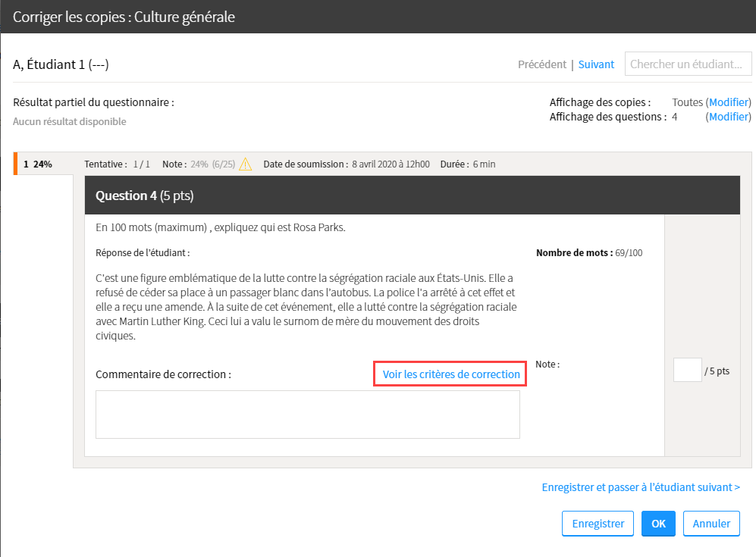Click the Question 4 header bar
756x557 pixels.
point(413,196)
